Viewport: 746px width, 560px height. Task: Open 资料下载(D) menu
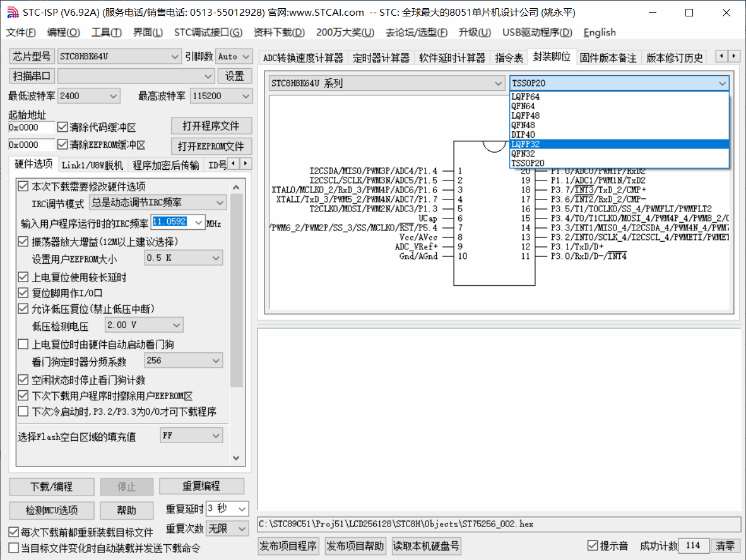(279, 32)
